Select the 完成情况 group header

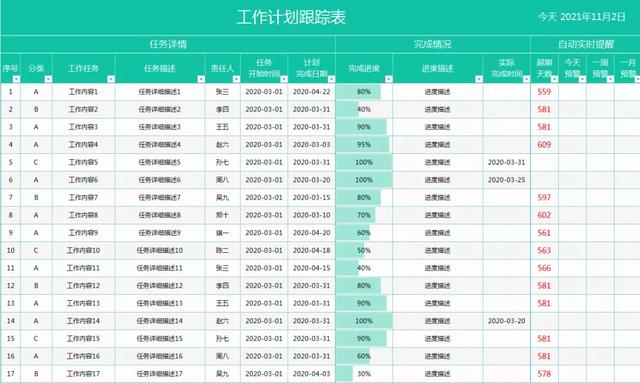[433, 44]
